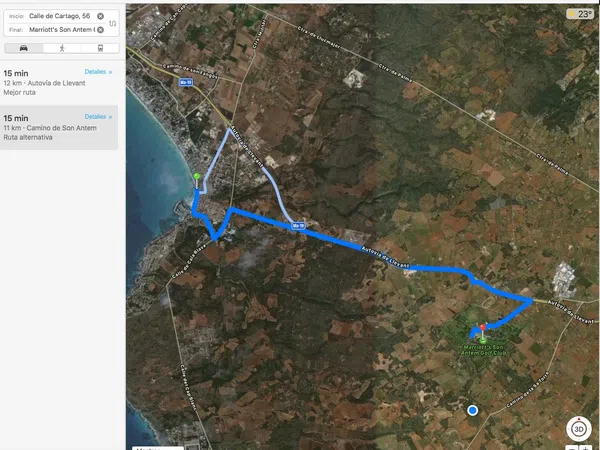Click the green start location pin
Viewport: 600px width, 450px height.
(x=197, y=176)
